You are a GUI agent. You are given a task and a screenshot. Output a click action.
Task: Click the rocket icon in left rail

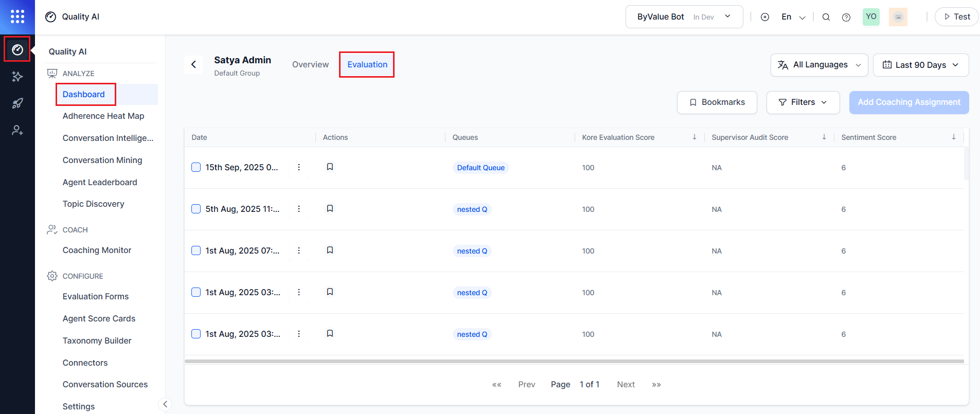click(17, 103)
